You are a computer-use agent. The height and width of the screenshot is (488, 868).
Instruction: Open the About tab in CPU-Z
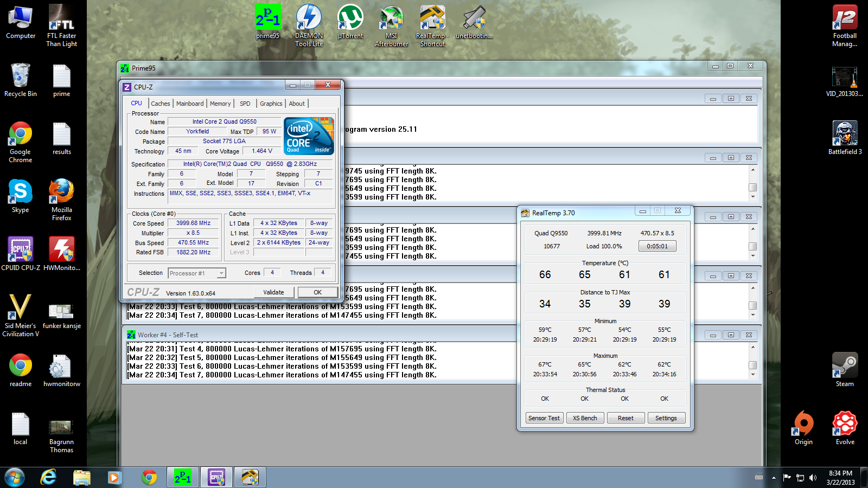297,104
